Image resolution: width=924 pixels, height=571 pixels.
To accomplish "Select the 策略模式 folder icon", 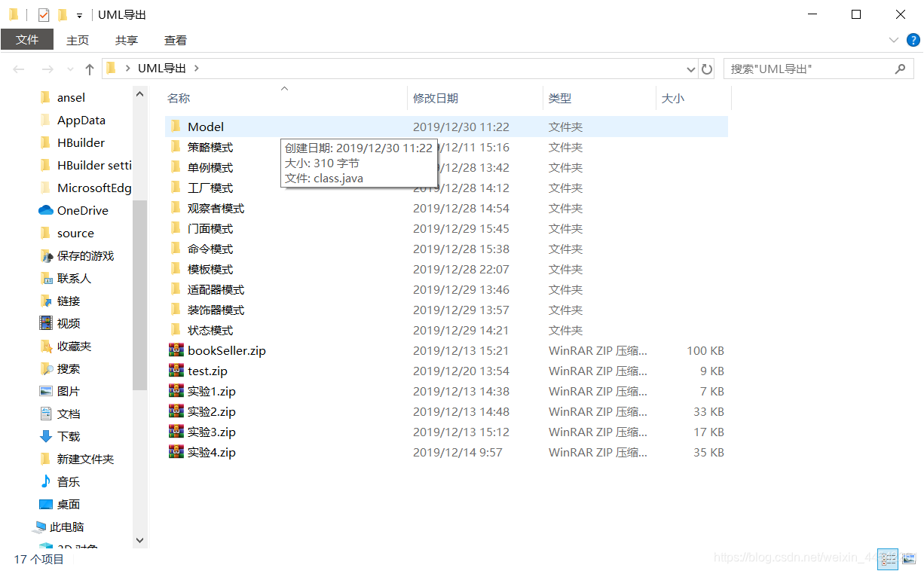I will coord(176,147).
